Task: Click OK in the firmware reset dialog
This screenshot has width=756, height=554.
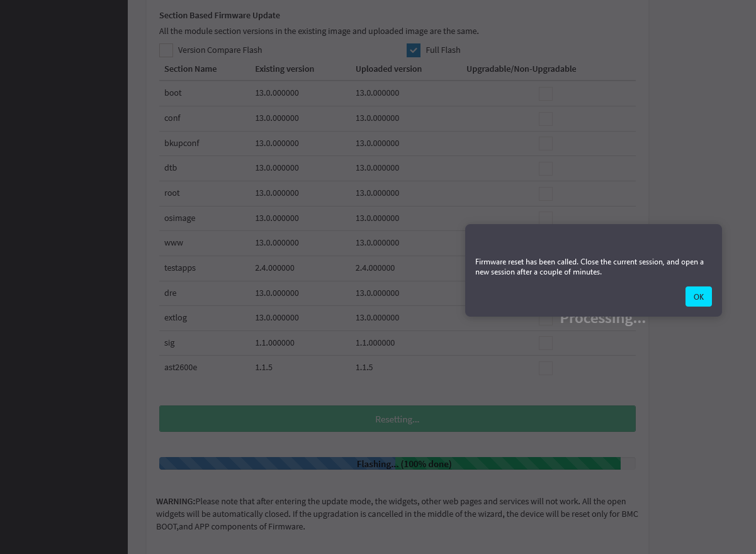Action: (x=698, y=297)
